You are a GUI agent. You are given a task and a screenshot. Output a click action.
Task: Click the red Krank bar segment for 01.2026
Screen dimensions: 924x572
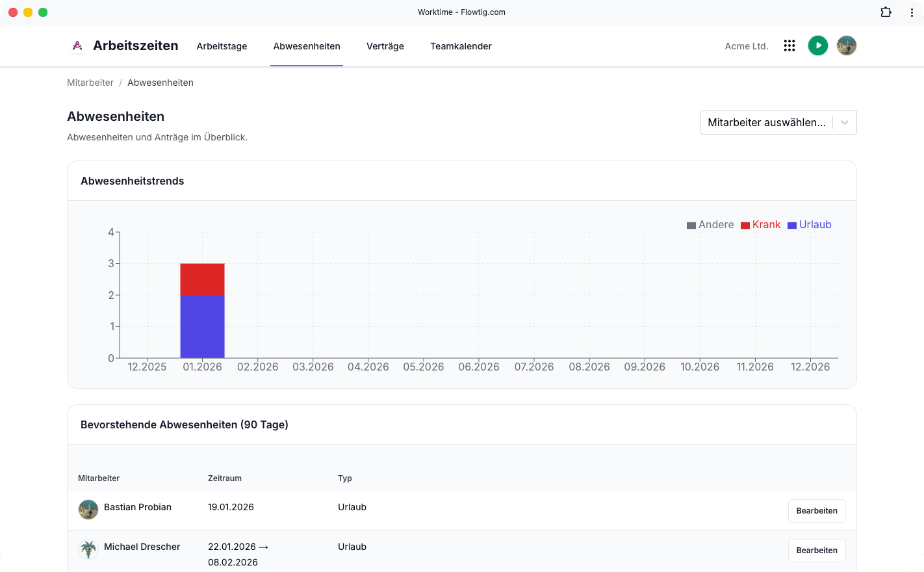(202, 279)
